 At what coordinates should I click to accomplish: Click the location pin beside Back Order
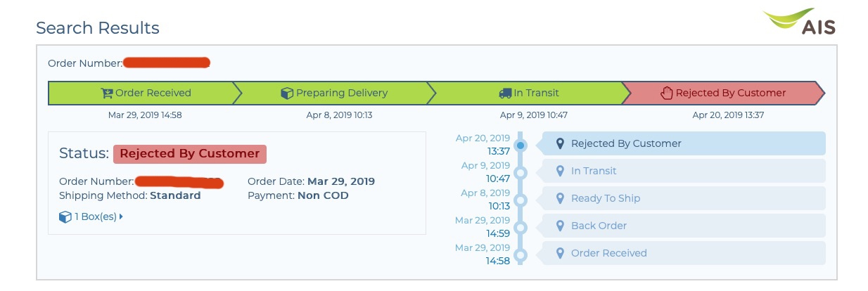[x=560, y=226]
